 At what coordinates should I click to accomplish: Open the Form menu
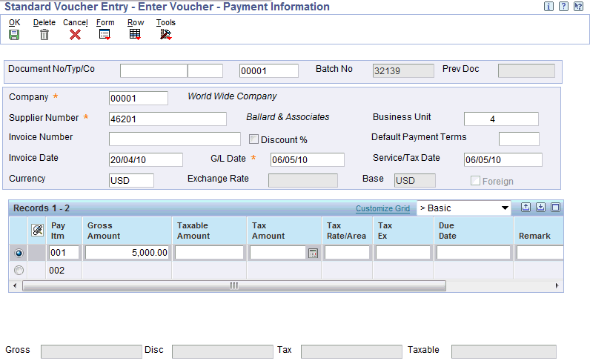pyautogui.click(x=105, y=22)
